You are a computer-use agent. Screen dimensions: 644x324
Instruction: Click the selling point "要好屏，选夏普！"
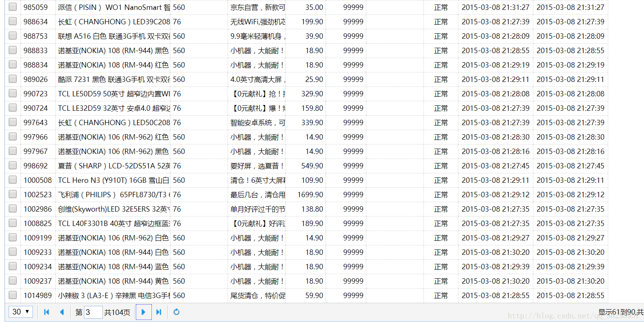[258, 166]
